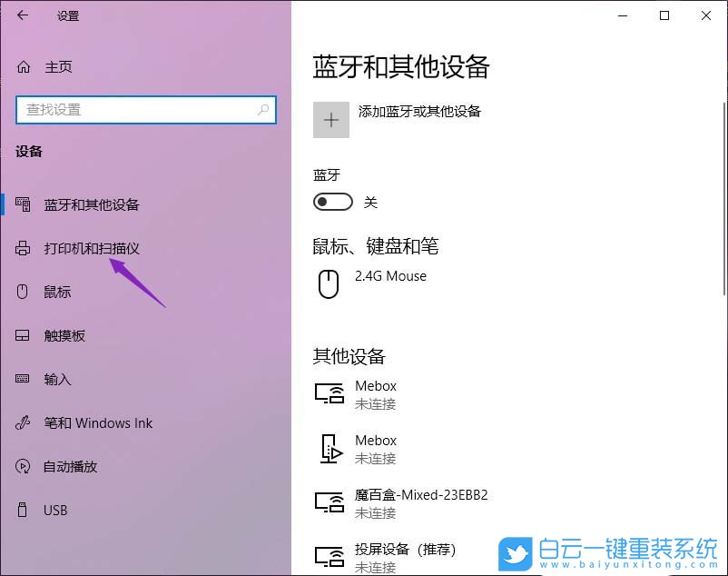Image resolution: width=728 pixels, height=576 pixels.
Task: Click the mouse icon in the sidebar
Action: coord(22,292)
